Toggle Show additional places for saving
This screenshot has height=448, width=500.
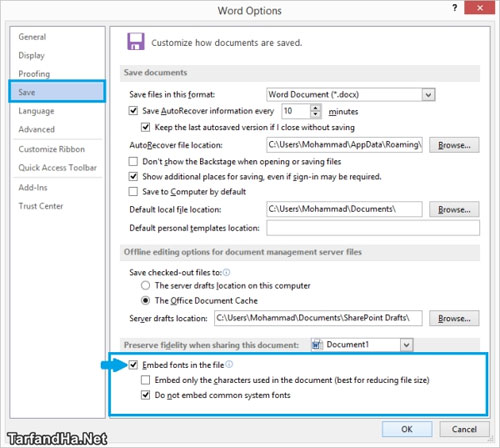(x=133, y=176)
